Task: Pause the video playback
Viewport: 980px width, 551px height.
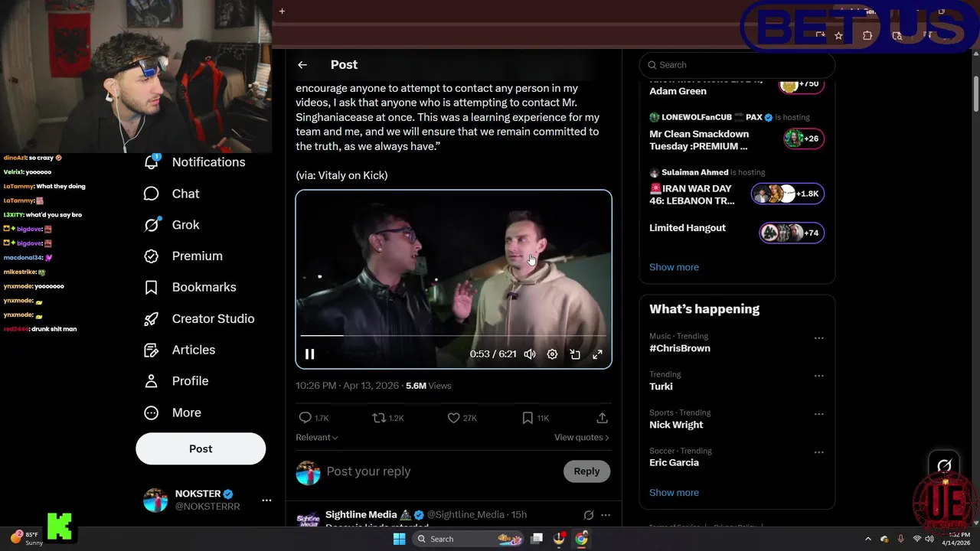Action: tap(310, 354)
